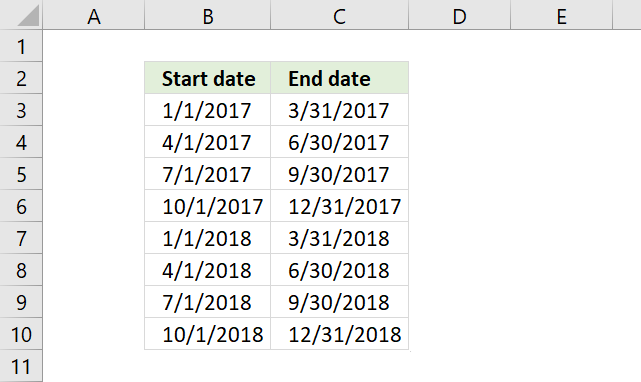641x382 pixels.
Task: Select cell containing 3/31/2017
Action: click(x=339, y=110)
